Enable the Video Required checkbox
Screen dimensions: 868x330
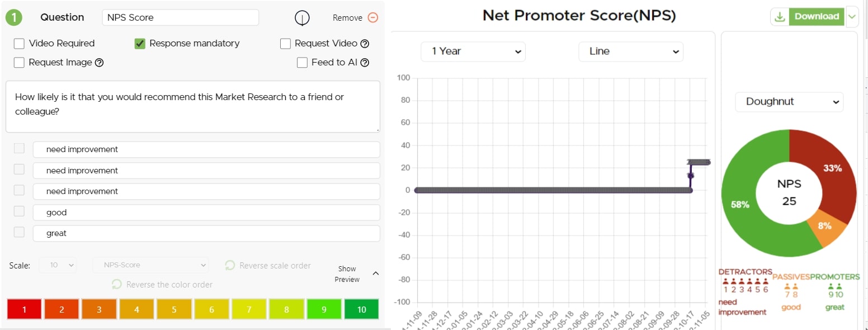pos(19,44)
